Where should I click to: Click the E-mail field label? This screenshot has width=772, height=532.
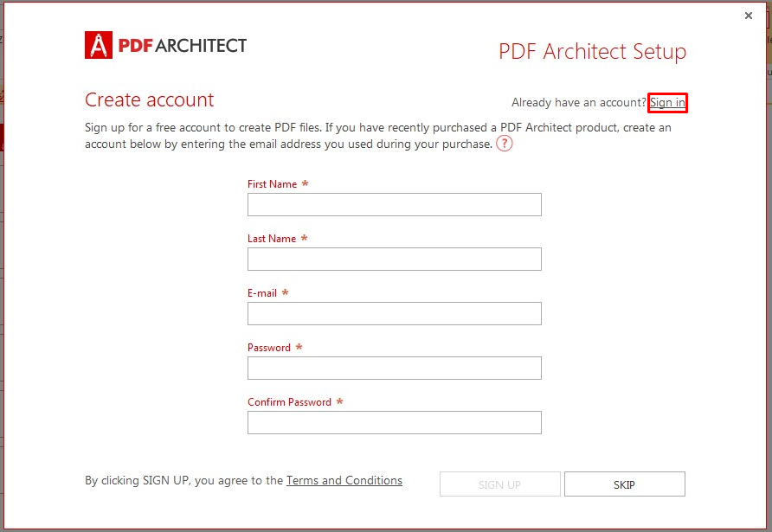pyautogui.click(x=262, y=293)
